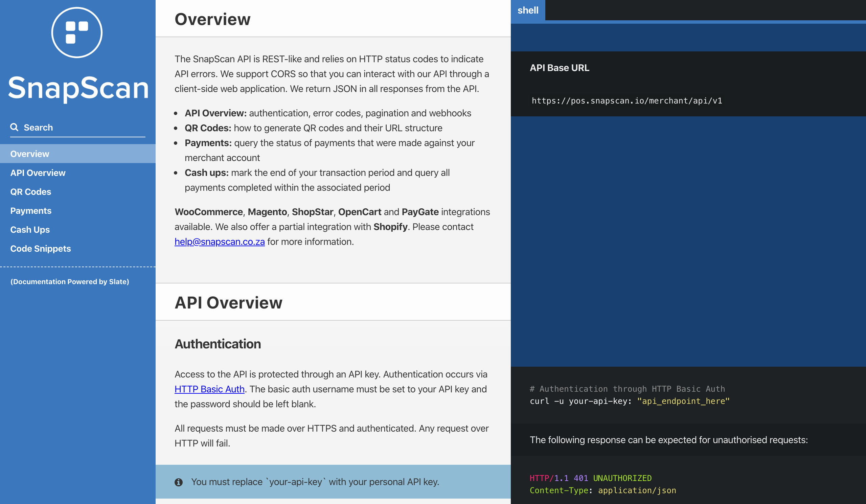Click the bold WooCommerce text

click(x=209, y=212)
